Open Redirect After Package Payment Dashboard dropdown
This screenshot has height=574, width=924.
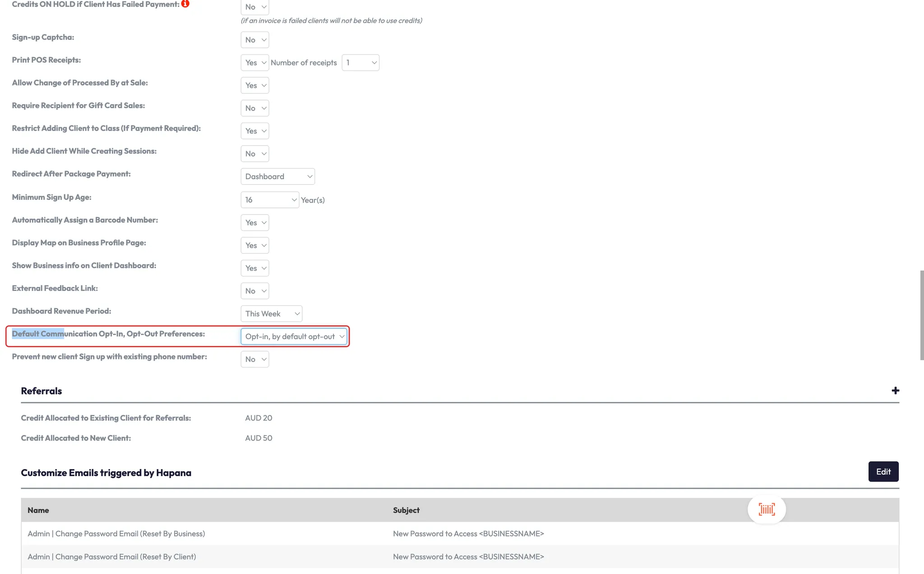(277, 176)
